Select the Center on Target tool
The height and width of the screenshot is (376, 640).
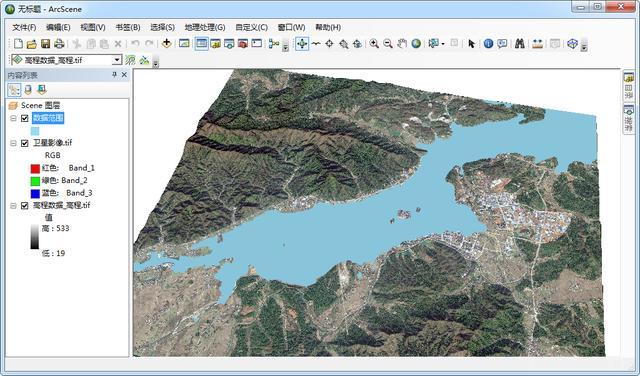click(329, 43)
